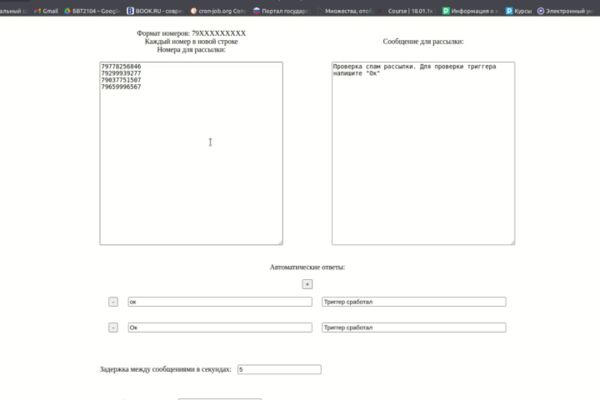The height and width of the screenshot is (400, 600).
Task: Open the Информация bookmark
Action: (x=470, y=11)
